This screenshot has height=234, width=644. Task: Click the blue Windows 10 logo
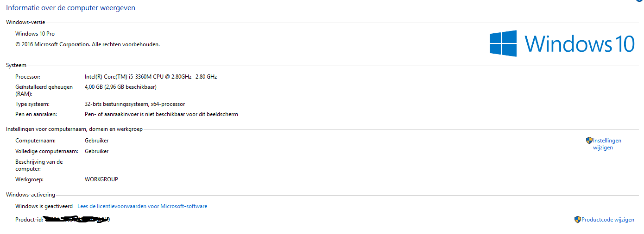pos(562,44)
